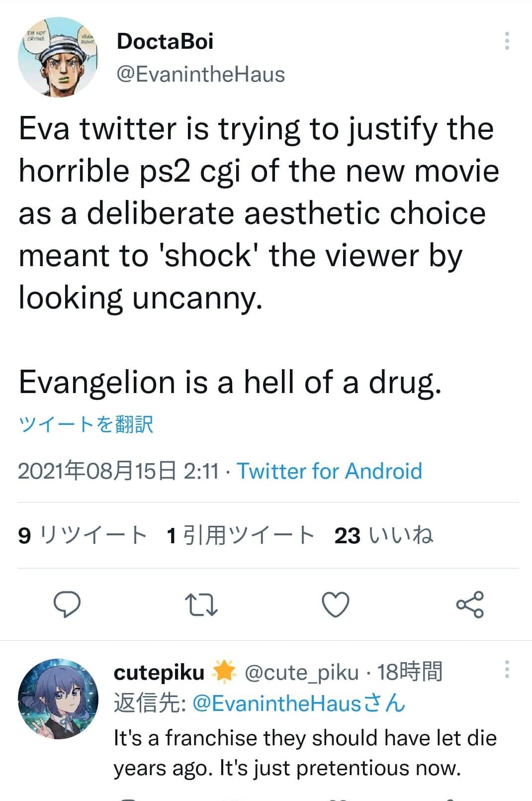Open three-dot menu on DoctaBoi's tweet

coord(507,41)
